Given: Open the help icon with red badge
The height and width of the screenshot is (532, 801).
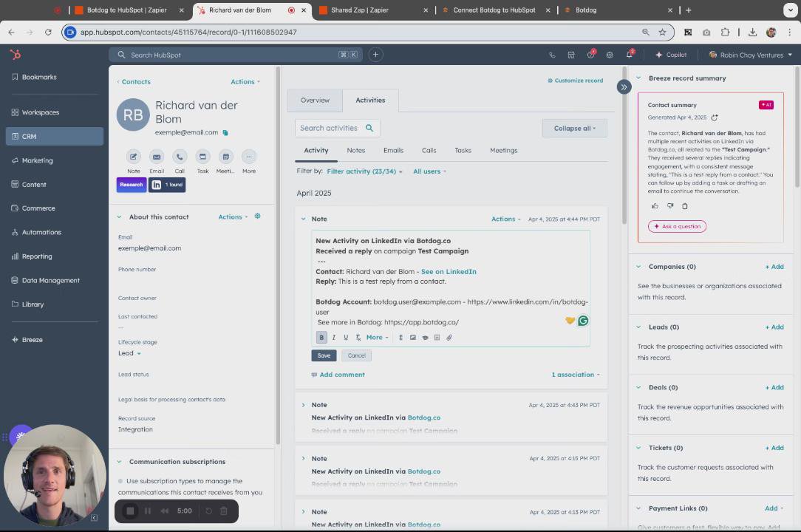Looking at the screenshot, I should pos(590,54).
